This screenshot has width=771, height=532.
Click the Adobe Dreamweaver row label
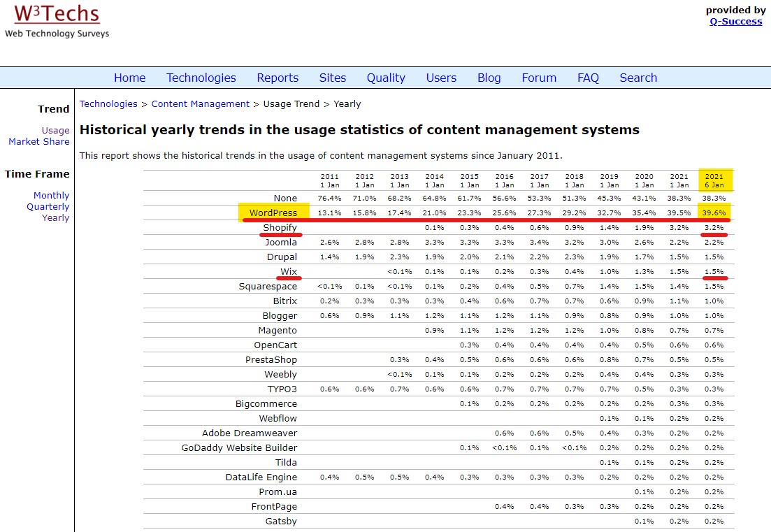pyautogui.click(x=250, y=433)
